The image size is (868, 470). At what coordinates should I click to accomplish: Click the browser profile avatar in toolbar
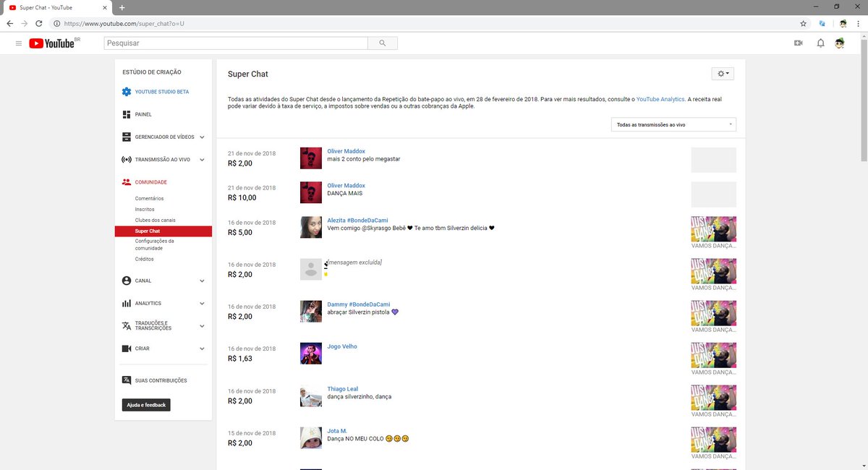843,23
